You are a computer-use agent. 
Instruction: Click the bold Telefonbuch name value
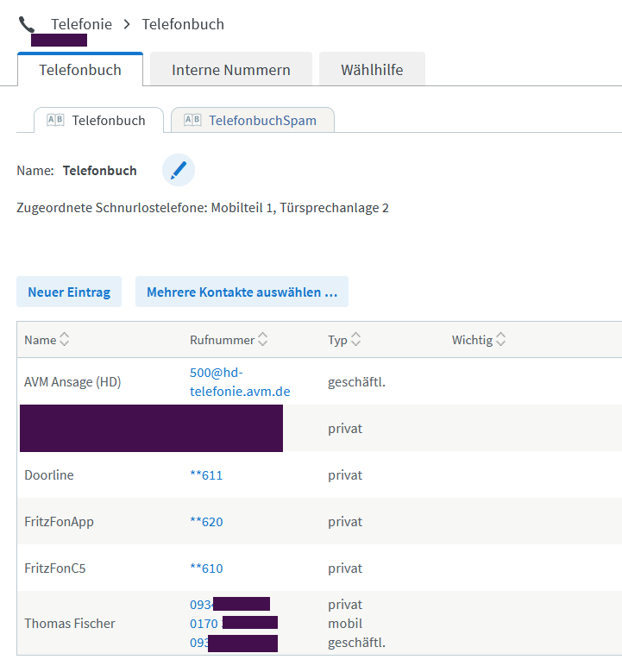click(x=100, y=171)
